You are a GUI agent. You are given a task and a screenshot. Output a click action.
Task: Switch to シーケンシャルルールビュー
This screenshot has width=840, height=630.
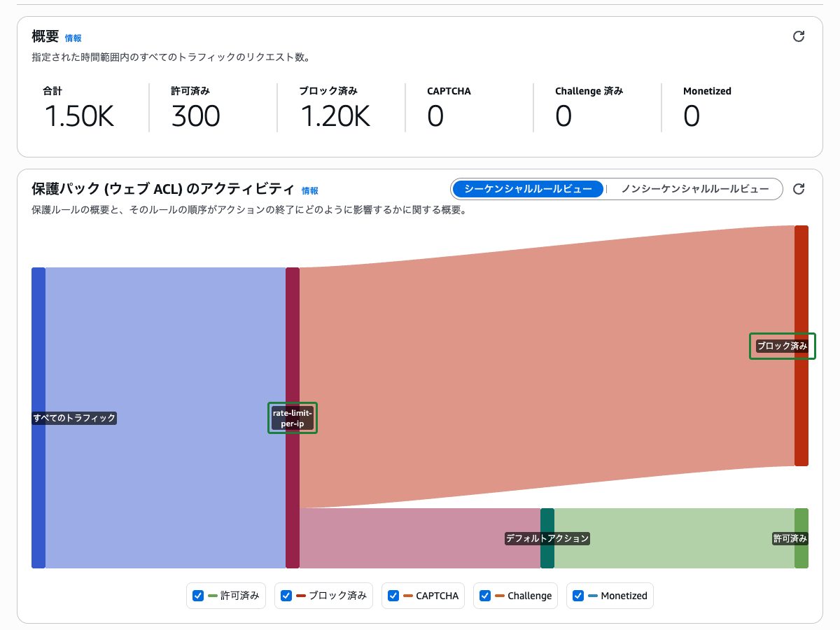(528, 189)
